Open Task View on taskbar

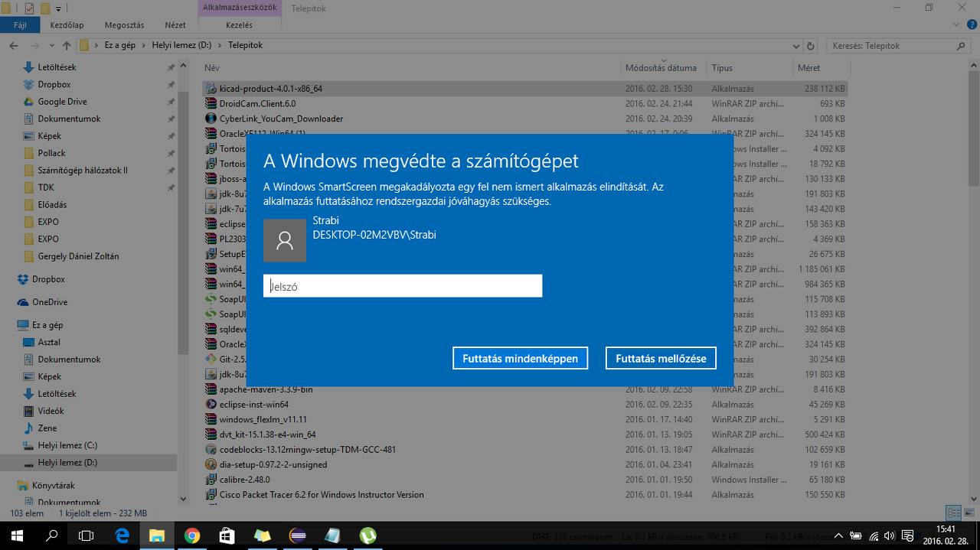(x=87, y=535)
